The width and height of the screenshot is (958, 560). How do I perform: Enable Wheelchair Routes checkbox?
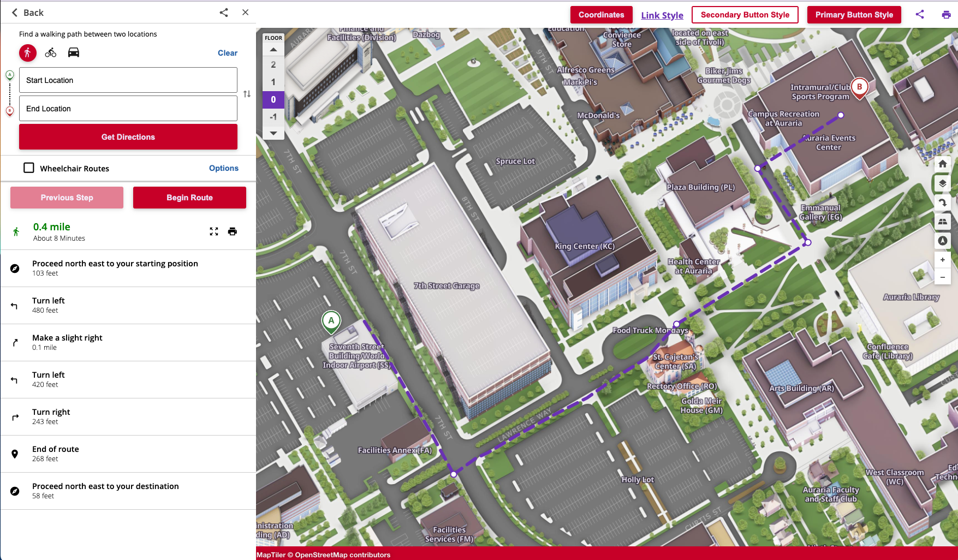(29, 168)
